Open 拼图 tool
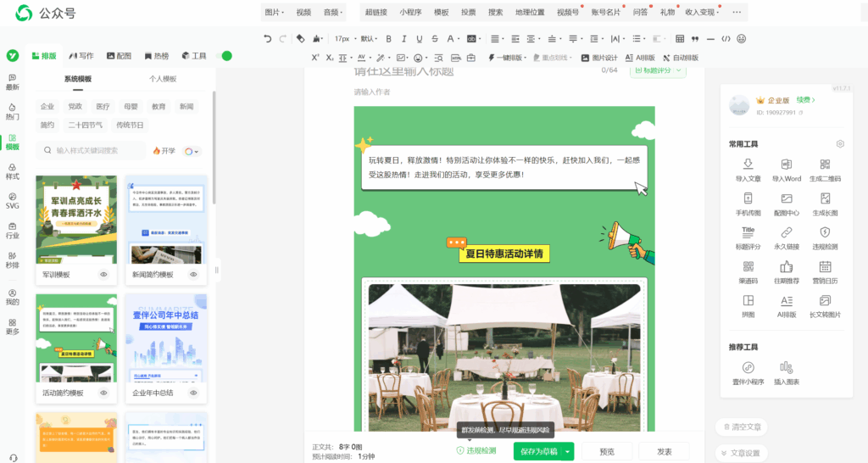This screenshot has height=463, width=868. coord(748,306)
